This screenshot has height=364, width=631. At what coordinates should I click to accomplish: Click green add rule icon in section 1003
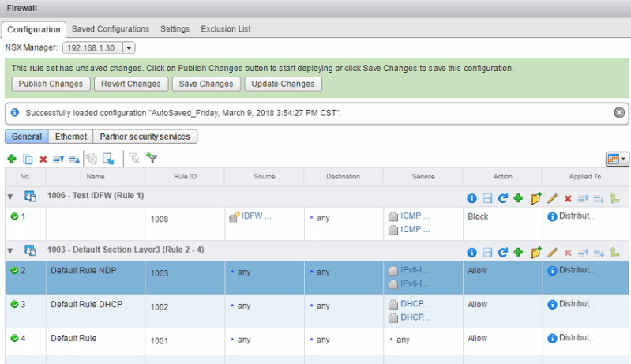click(x=518, y=252)
